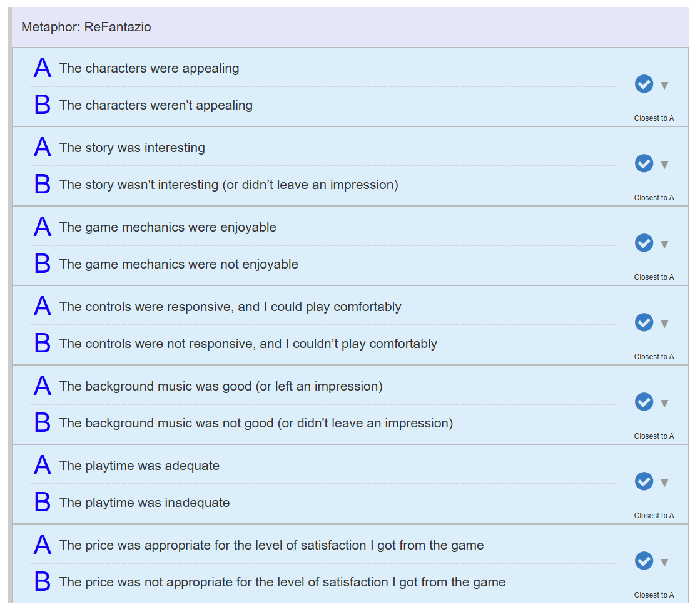The height and width of the screenshot is (609, 700).
Task: Click the 'Metaphor: ReFantazio' header title
Action: [x=86, y=27]
